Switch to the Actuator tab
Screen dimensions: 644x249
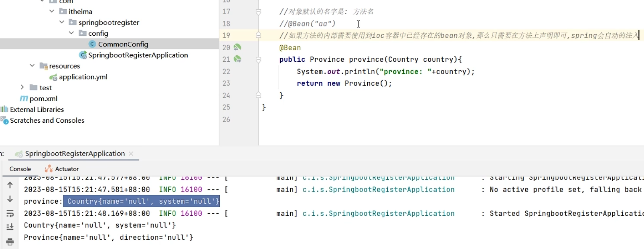[x=62, y=169]
